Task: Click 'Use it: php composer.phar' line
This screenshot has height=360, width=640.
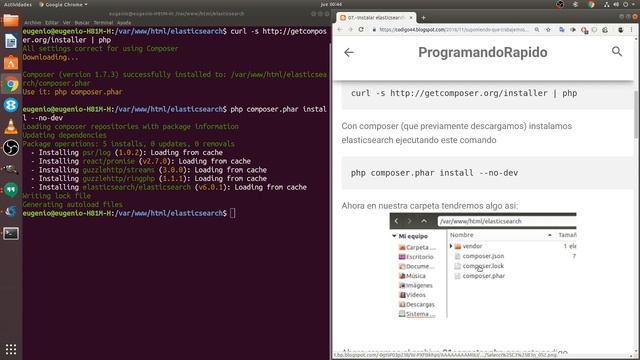Action: 72,92
